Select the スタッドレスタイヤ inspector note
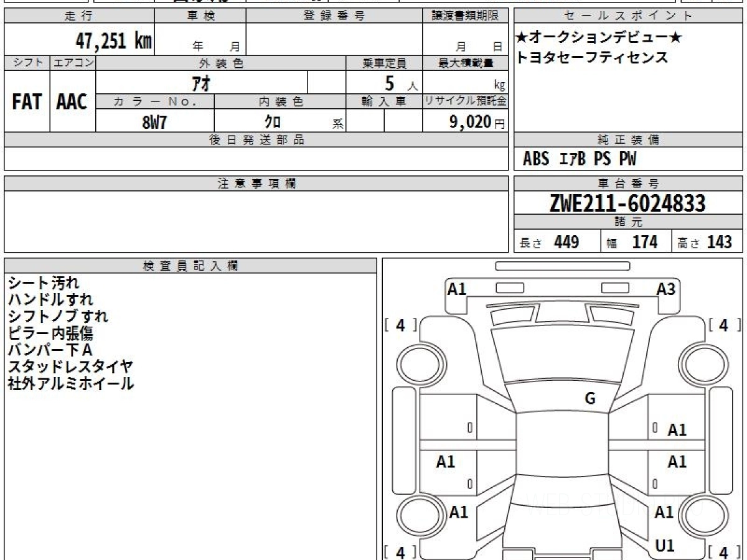This screenshot has height=560, width=747. pos(70,367)
